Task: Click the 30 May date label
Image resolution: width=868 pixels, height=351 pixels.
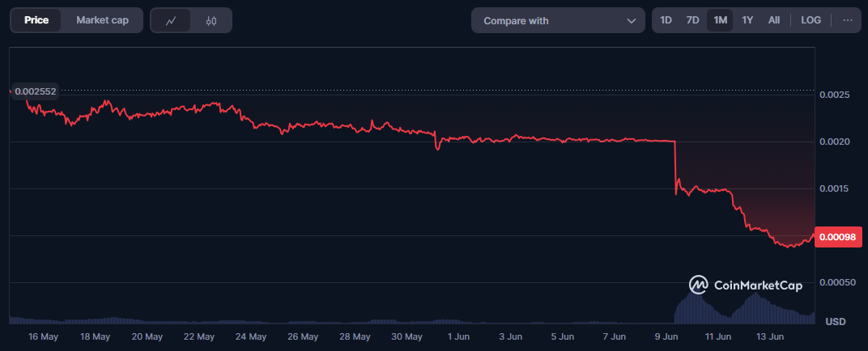Action: (406, 336)
